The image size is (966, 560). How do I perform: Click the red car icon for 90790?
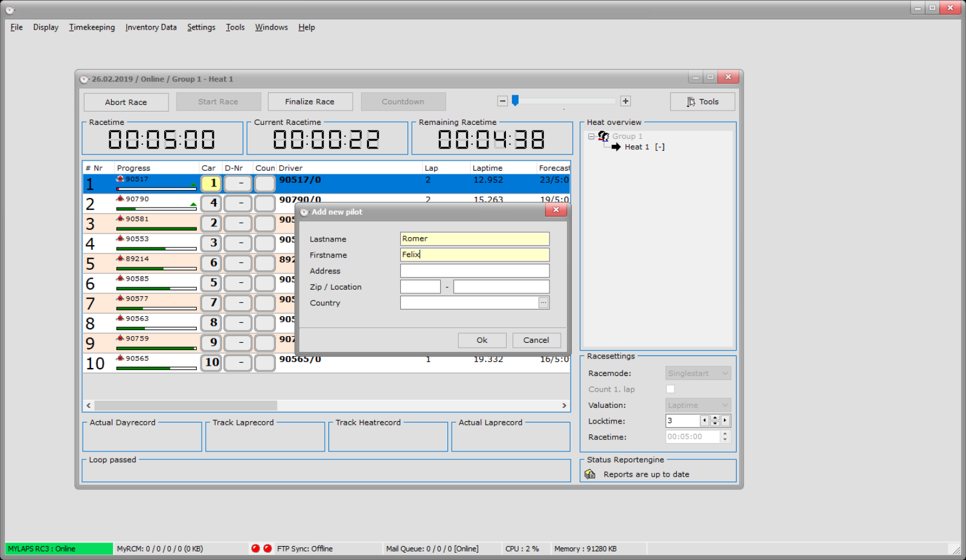coord(120,199)
